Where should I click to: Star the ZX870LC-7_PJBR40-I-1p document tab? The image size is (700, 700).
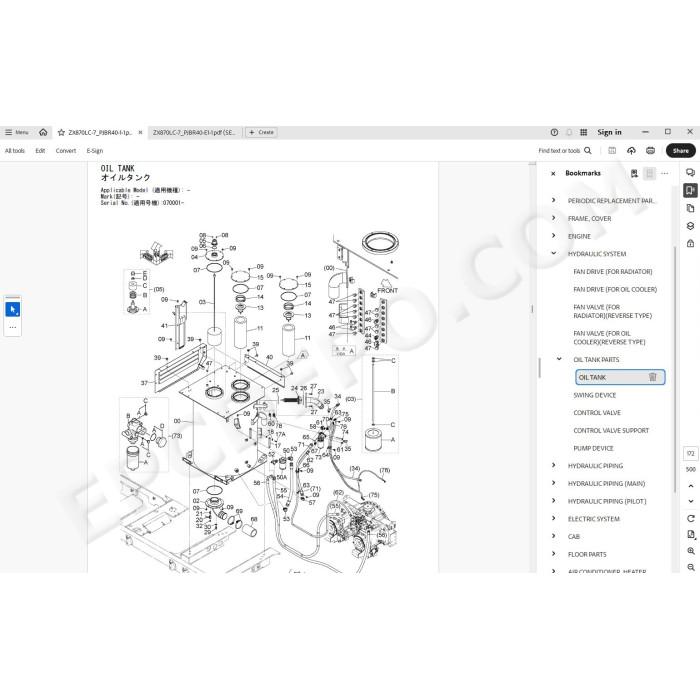click(61, 133)
